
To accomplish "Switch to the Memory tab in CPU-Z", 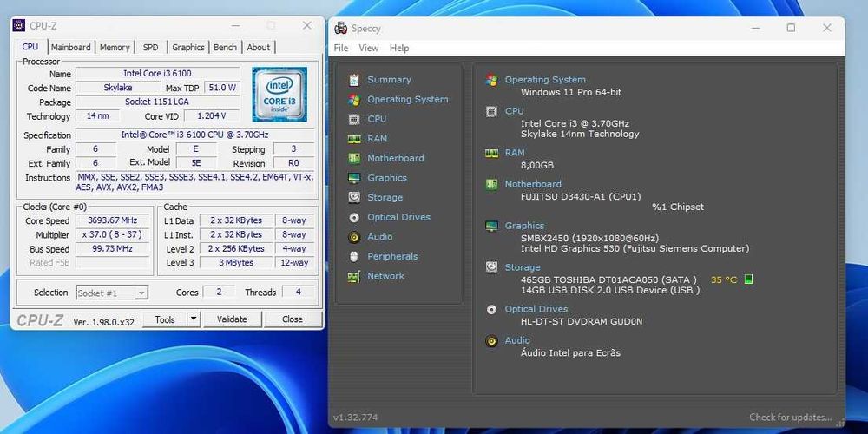I will [x=115, y=48].
